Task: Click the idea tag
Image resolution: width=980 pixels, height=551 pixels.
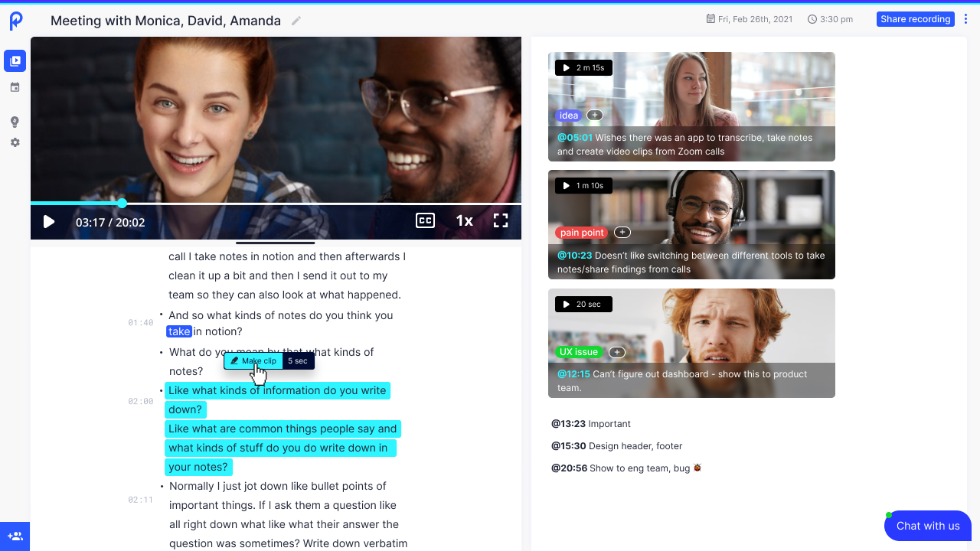Action: tap(569, 116)
